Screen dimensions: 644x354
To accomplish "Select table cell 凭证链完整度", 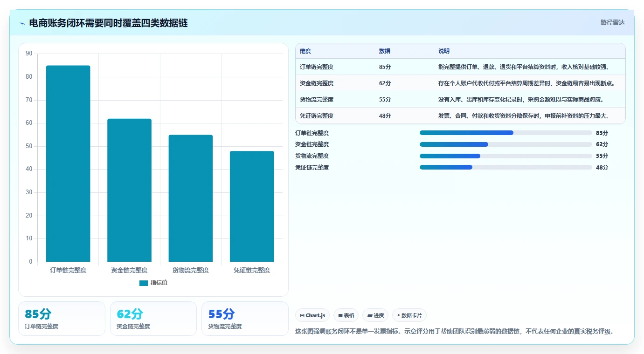I will tap(317, 116).
